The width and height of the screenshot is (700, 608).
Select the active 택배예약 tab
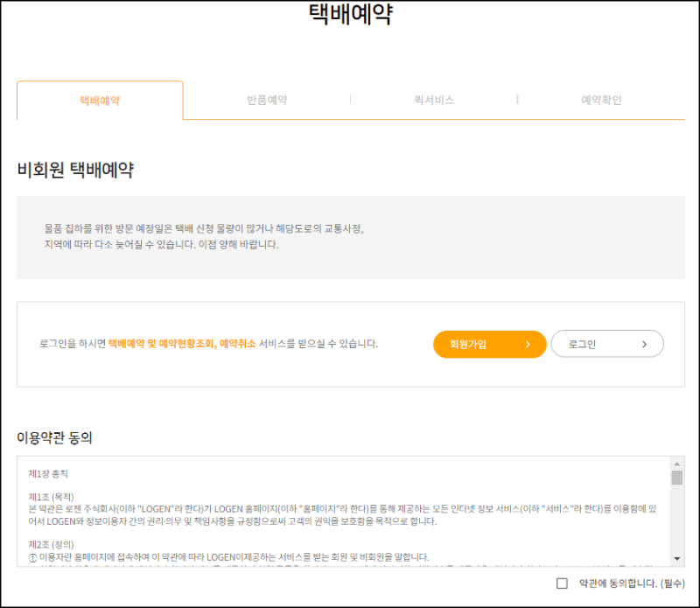pyautogui.click(x=100, y=100)
